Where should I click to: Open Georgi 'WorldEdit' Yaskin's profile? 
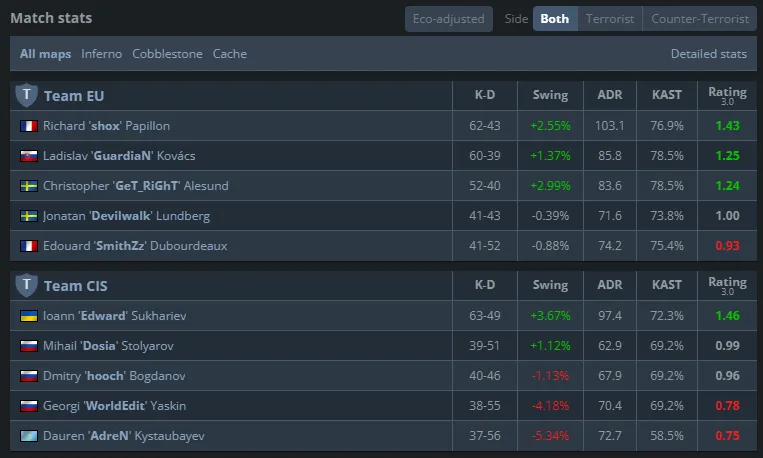pyautogui.click(x=114, y=406)
